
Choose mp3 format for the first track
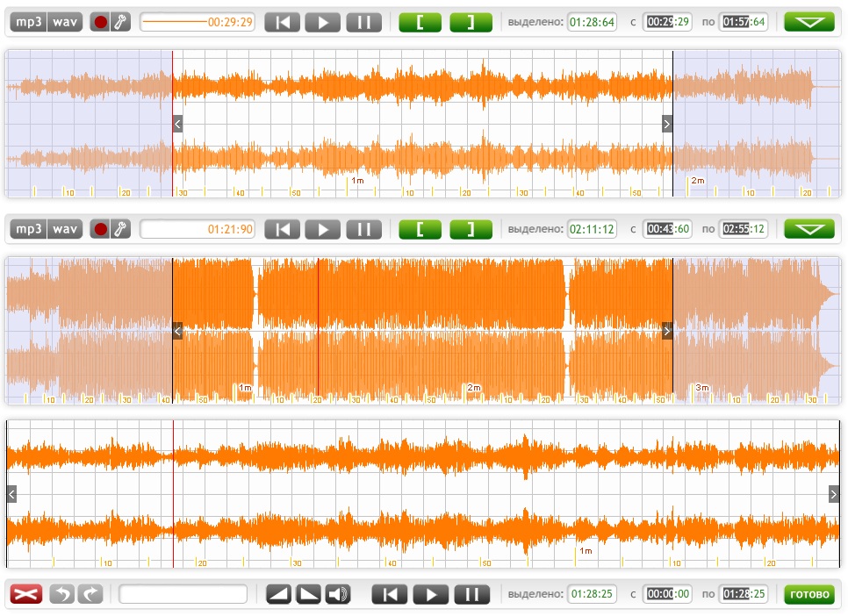(29, 23)
